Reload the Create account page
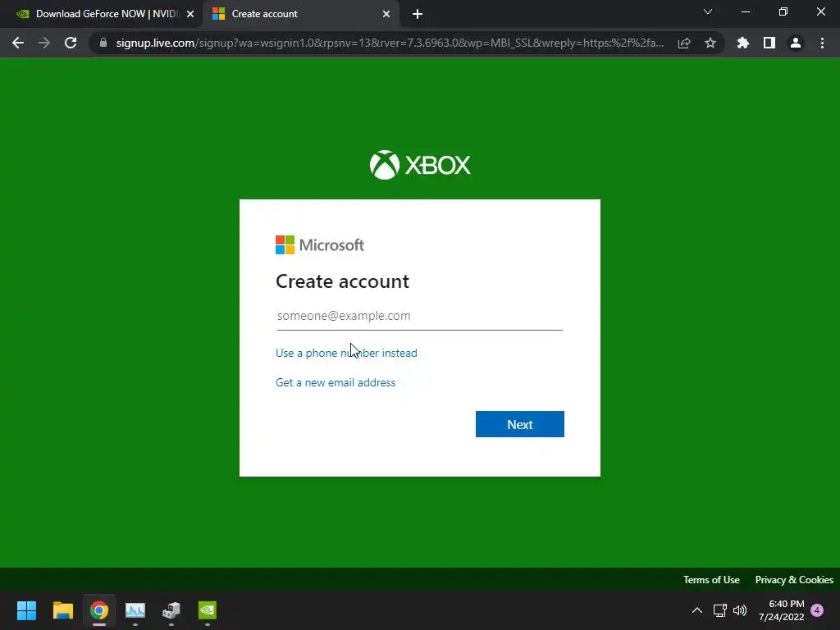Screen dimensions: 840x630 [71, 43]
